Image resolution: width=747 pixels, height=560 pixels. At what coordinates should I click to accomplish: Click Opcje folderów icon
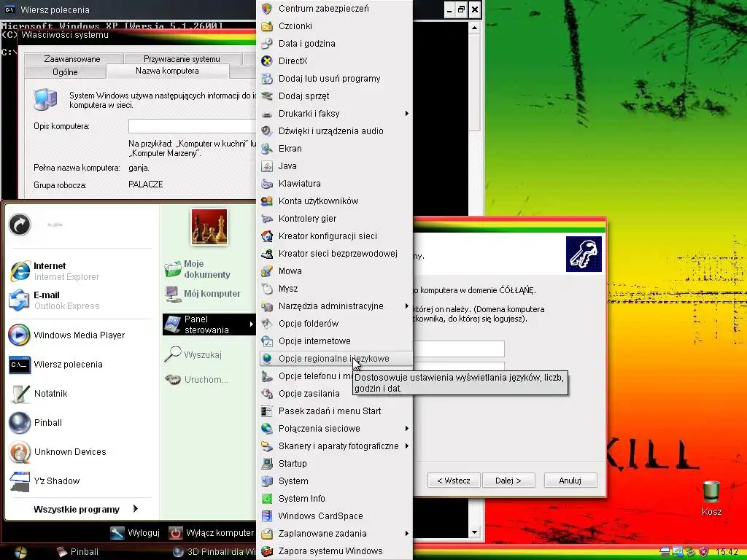(x=267, y=324)
